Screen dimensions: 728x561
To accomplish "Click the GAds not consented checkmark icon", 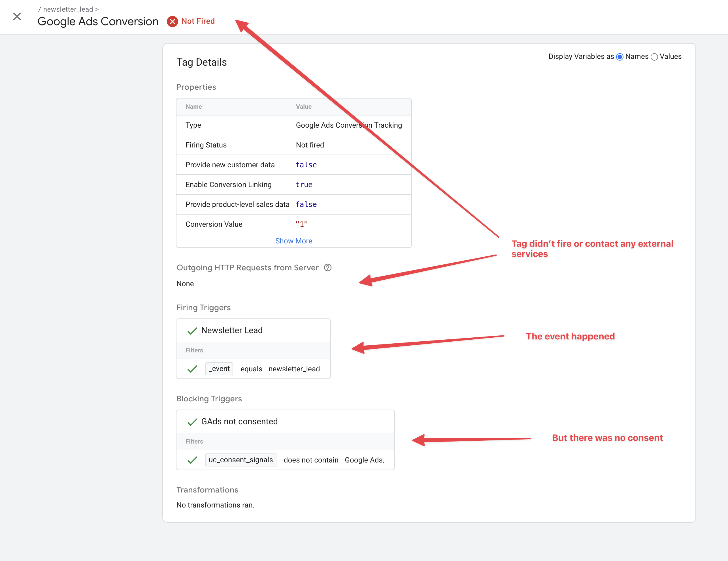I will click(192, 422).
